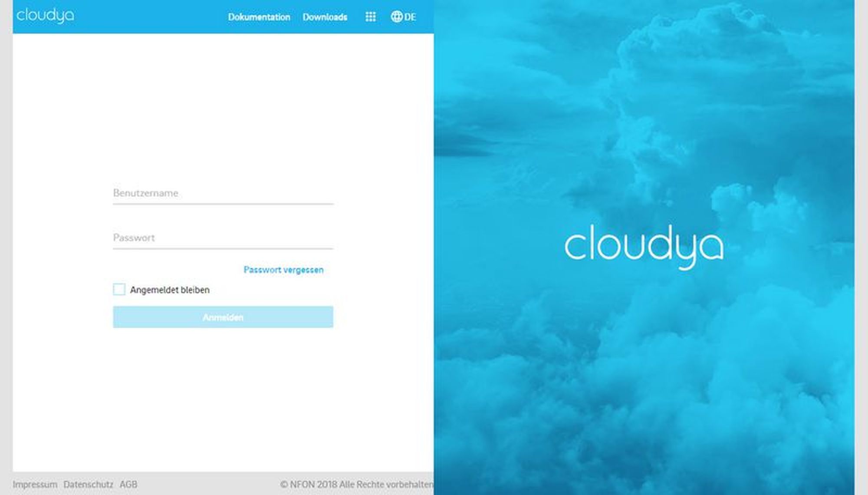Screen dimensions: 868x495
Task: Enable the Angemeldet bleiben checkbox
Action: coord(119,290)
